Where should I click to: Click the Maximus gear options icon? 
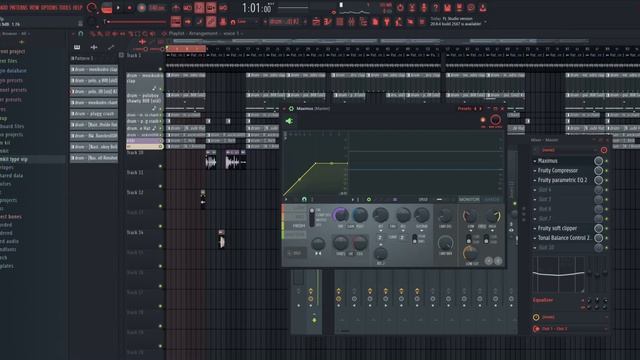[291, 109]
